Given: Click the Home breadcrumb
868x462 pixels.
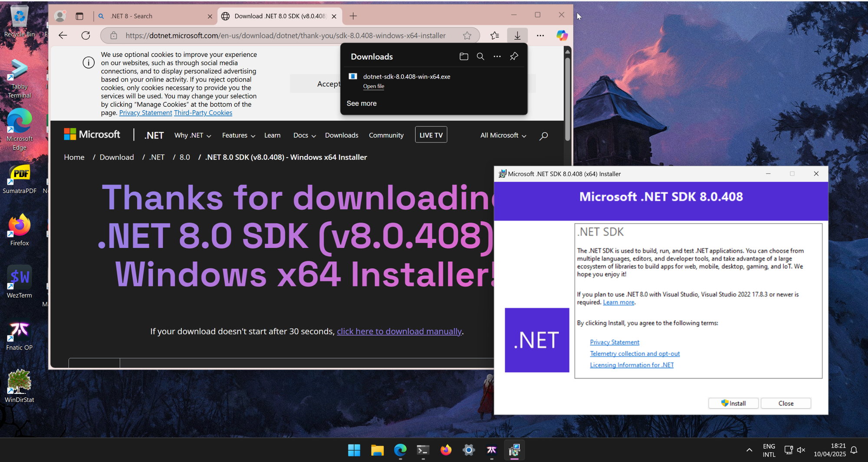Looking at the screenshot, I should [x=74, y=157].
